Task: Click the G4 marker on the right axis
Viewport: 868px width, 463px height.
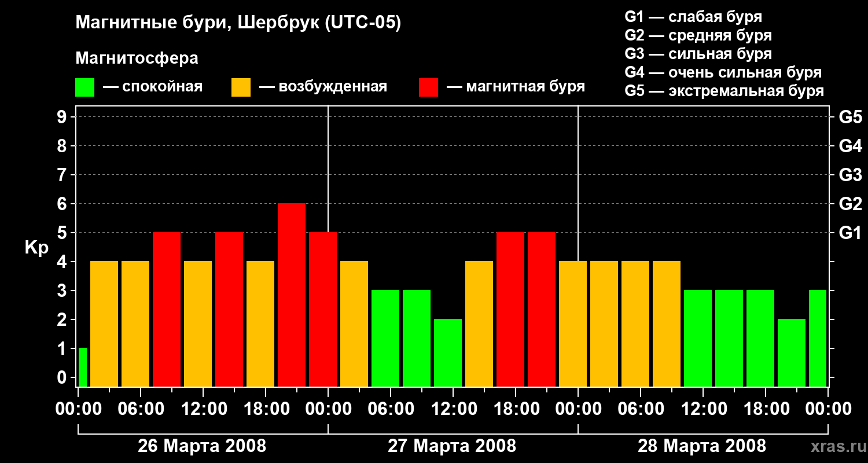Action: tap(850, 146)
